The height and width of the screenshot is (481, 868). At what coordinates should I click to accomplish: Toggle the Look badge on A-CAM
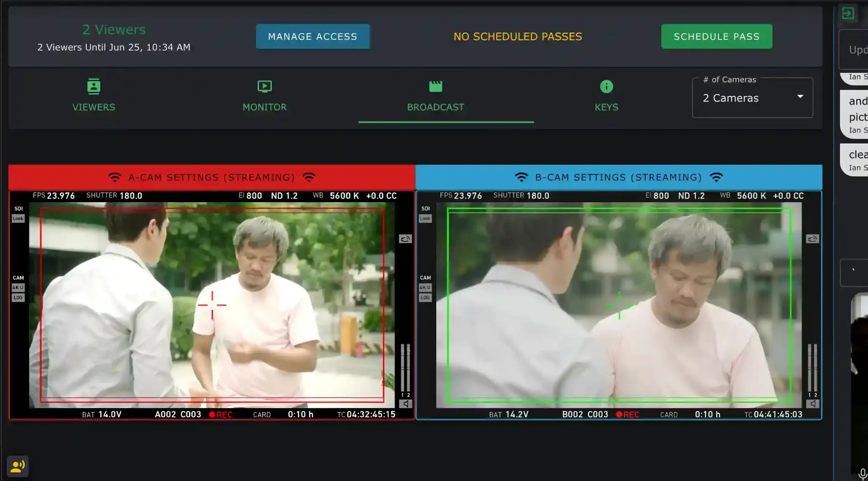click(18, 219)
